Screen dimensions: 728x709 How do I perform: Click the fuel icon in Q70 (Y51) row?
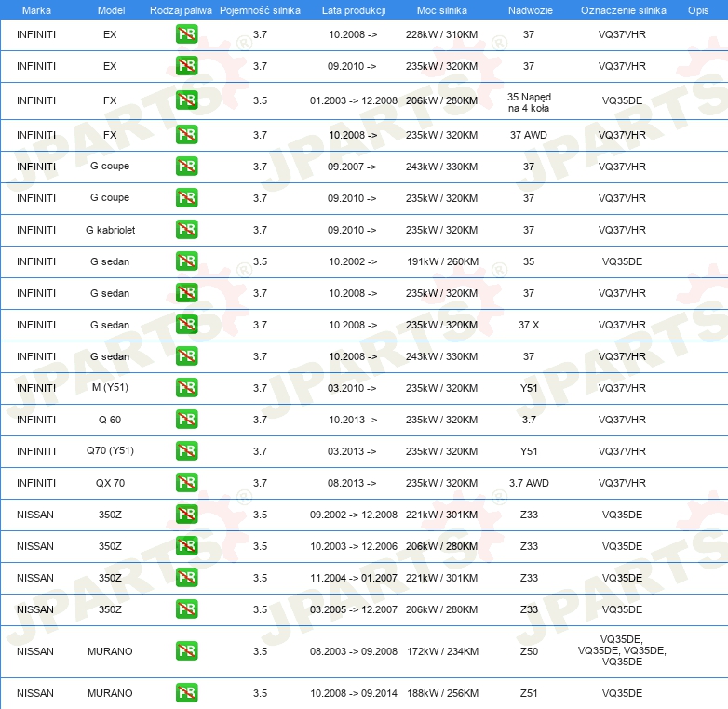[x=186, y=451]
